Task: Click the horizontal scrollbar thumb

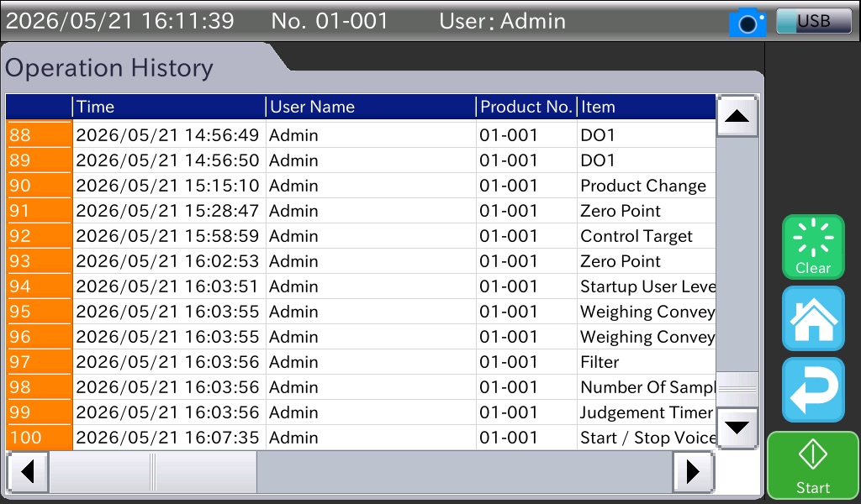Action: point(153,471)
